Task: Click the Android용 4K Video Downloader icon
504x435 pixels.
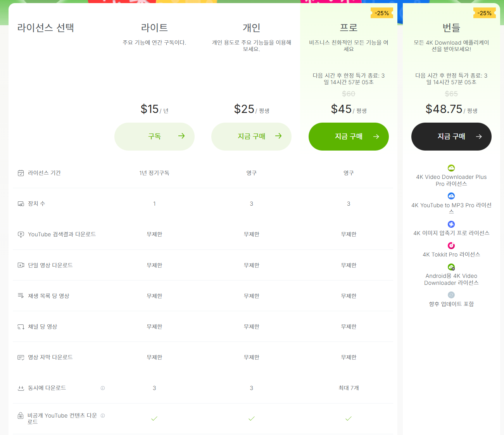Action: (x=451, y=267)
